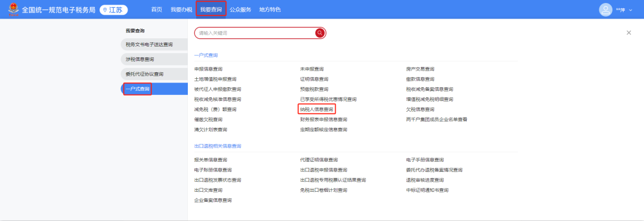Open 免税出口卷烟计划查询 link

coord(324,190)
